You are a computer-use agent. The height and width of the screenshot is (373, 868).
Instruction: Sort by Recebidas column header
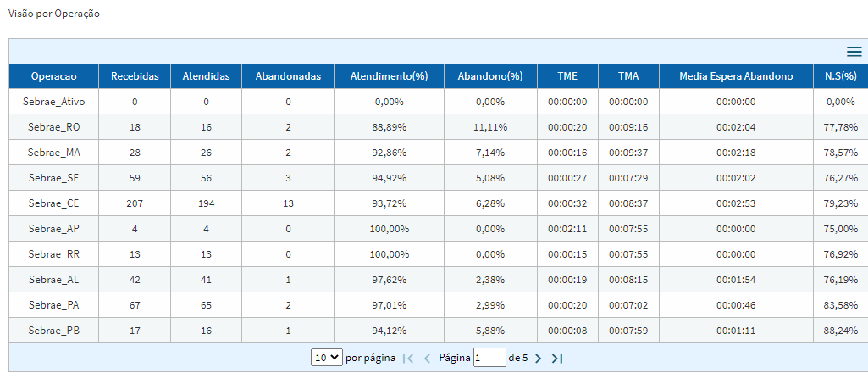click(135, 76)
